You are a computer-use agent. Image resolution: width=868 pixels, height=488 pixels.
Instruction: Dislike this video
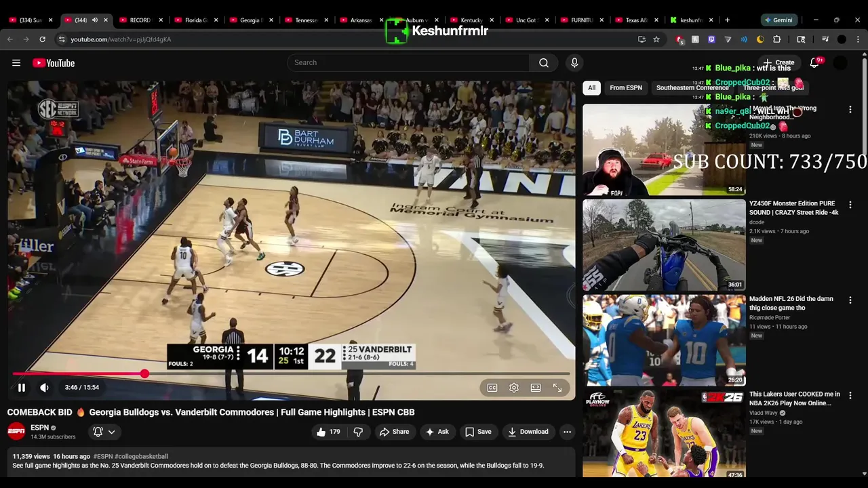click(x=358, y=432)
